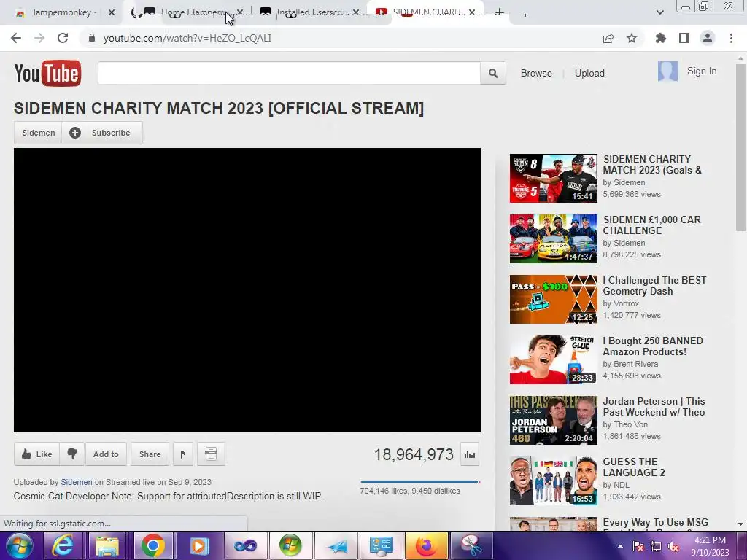Bookmark this page with star icon
This screenshot has width=747, height=560.
click(x=632, y=38)
